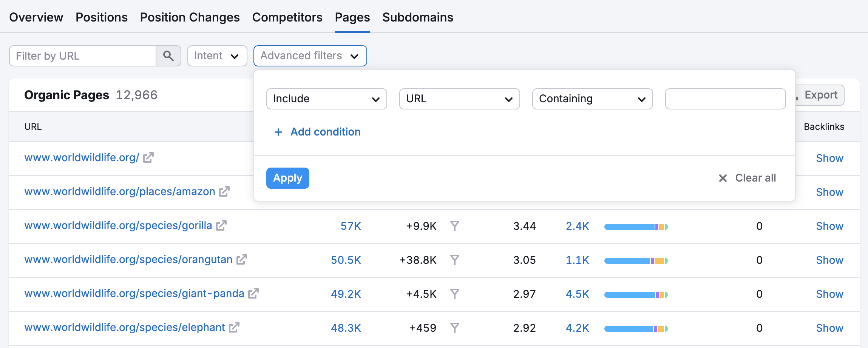868x348 pixels.
Task: Click filter funnel icon in orangutan row
Action: (455, 260)
